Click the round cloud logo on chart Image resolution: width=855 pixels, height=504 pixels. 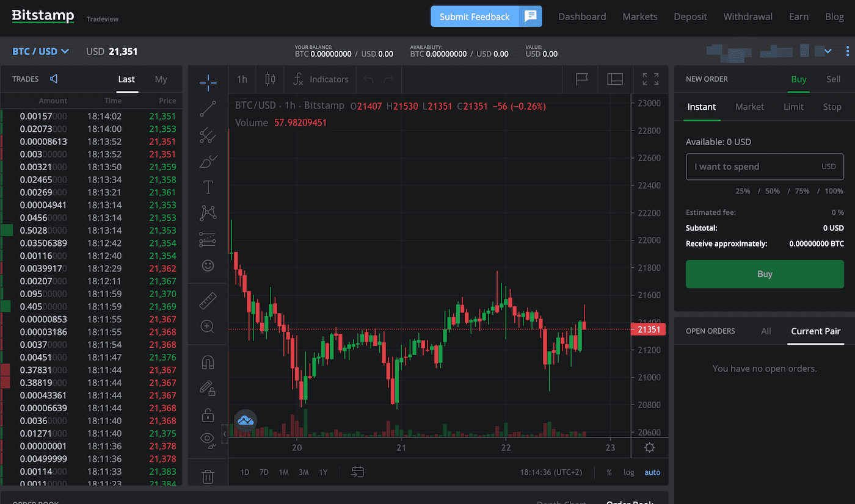[246, 420]
